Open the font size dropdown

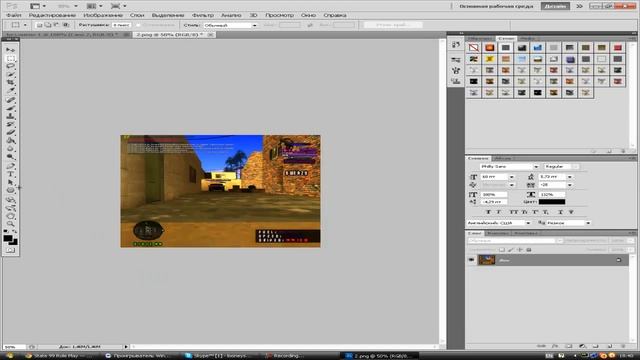tap(511, 177)
